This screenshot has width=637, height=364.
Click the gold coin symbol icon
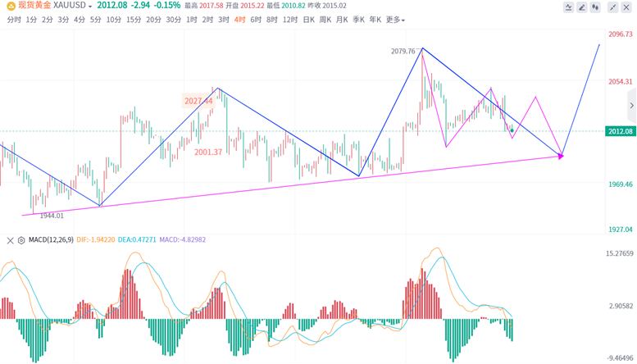click(x=10, y=6)
